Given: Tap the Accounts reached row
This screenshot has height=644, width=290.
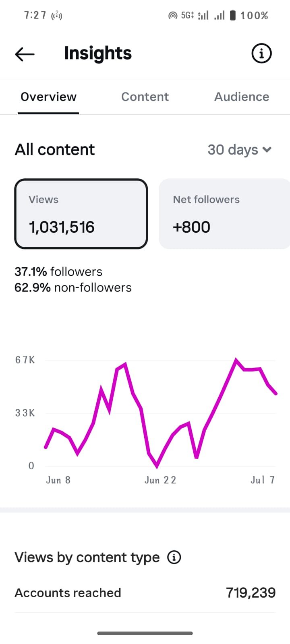Looking at the screenshot, I should pyautogui.click(x=145, y=593).
